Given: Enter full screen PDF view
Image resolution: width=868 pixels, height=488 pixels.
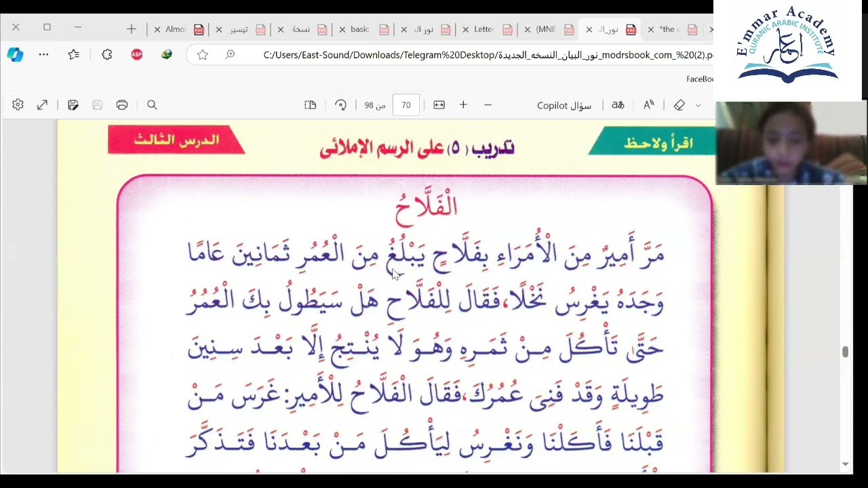Looking at the screenshot, I should (42, 105).
